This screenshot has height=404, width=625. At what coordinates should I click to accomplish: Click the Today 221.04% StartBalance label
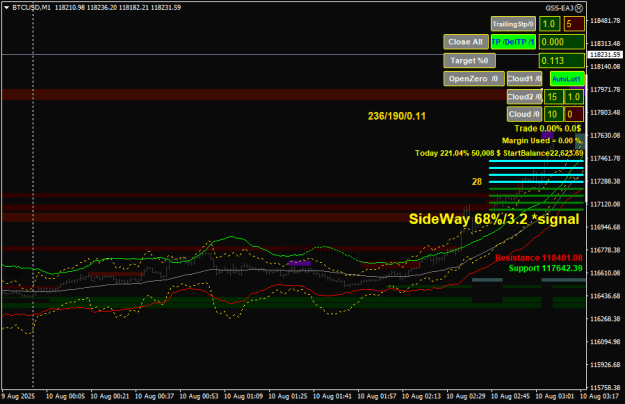[499, 153]
